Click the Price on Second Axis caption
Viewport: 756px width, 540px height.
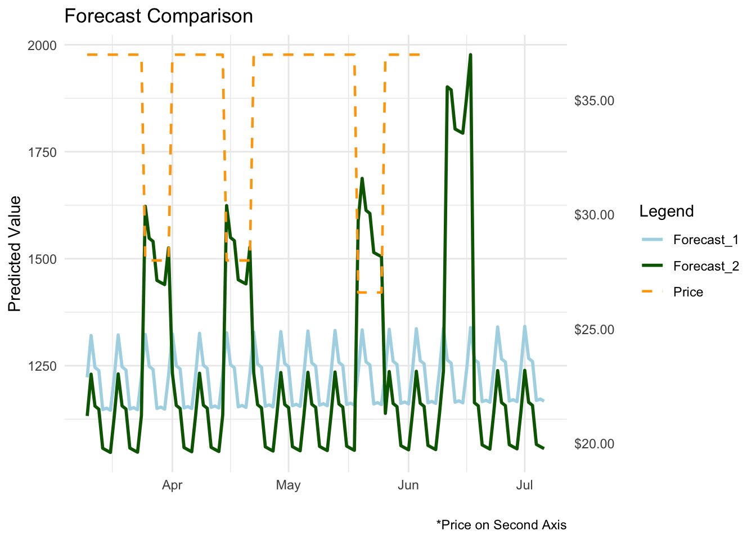click(501, 525)
